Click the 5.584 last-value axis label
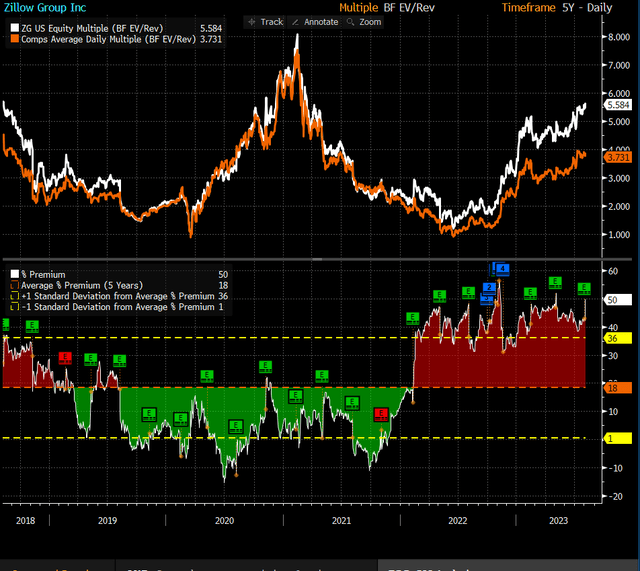640x571 pixels. click(618, 105)
